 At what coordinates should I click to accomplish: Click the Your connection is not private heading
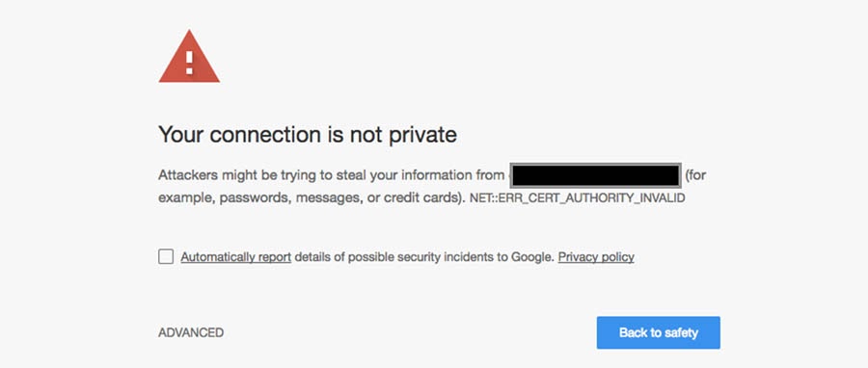coord(308,135)
